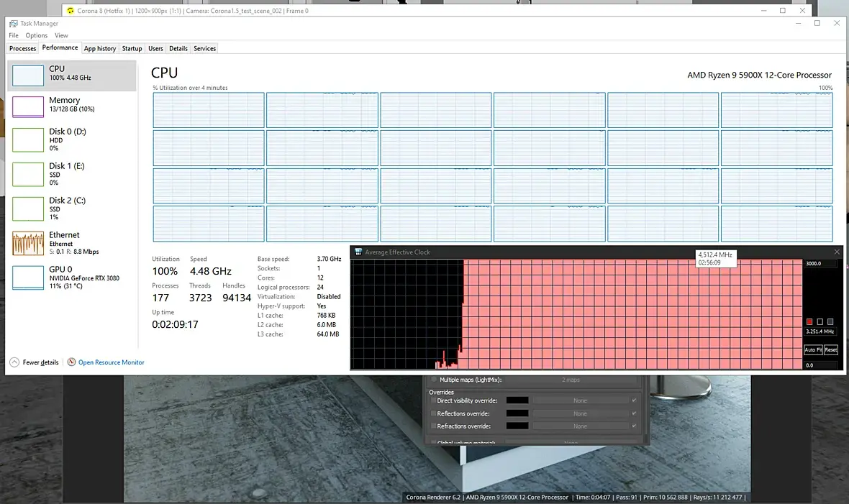Open Resource Monitor link

pos(111,362)
